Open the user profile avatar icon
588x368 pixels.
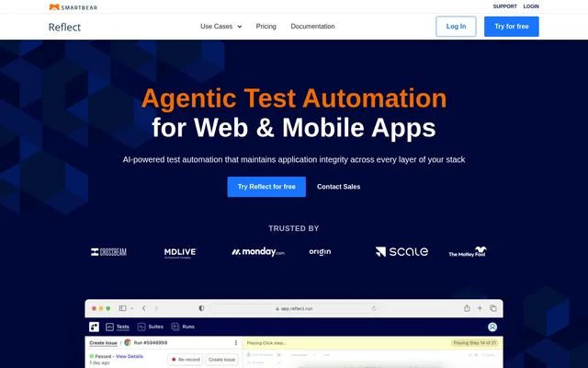pos(492,328)
